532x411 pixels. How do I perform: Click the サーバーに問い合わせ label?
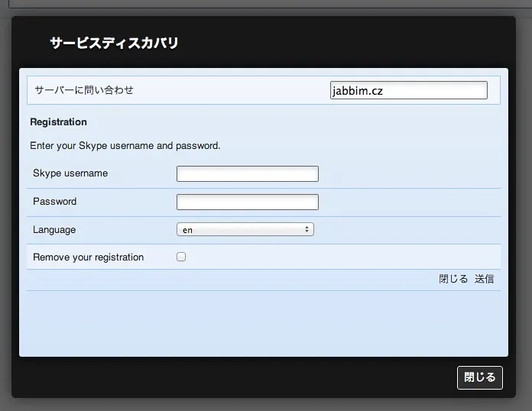tap(84, 90)
